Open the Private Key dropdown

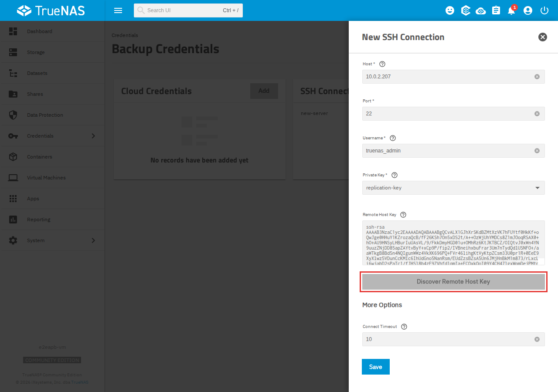pyautogui.click(x=453, y=188)
